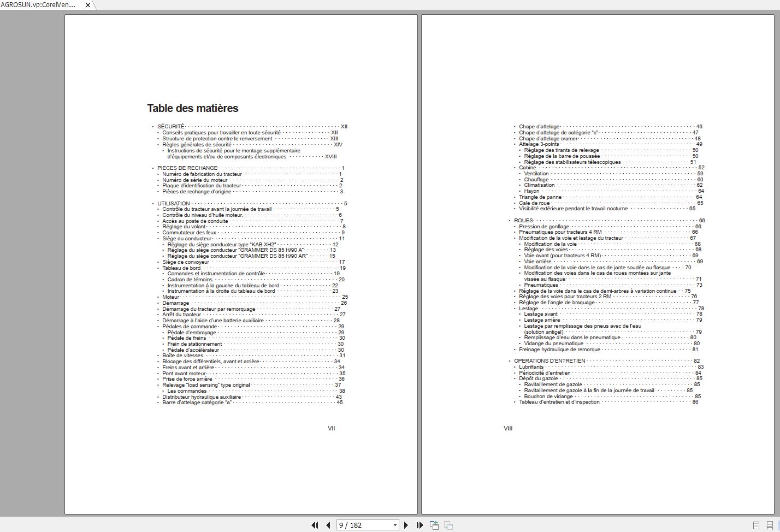Image resolution: width=780 pixels, height=532 pixels.
Task: Jump to the last page
Action: 419,525
